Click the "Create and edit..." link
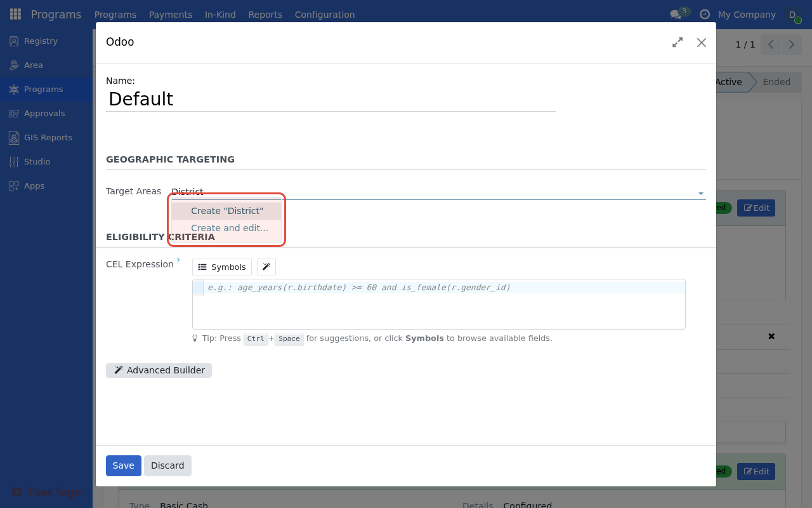Image resolution: width=812 pixels, height=508 pixels. [x=229, y=227]
